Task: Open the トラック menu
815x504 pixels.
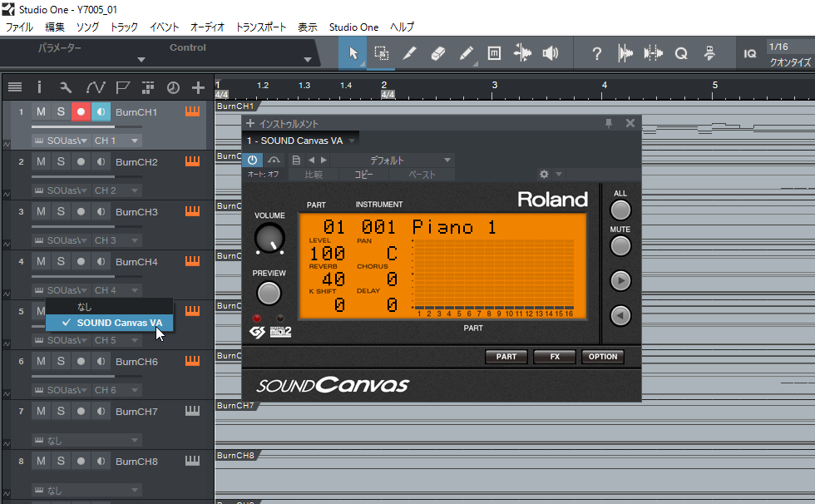Action: click(x=124, y=27)
